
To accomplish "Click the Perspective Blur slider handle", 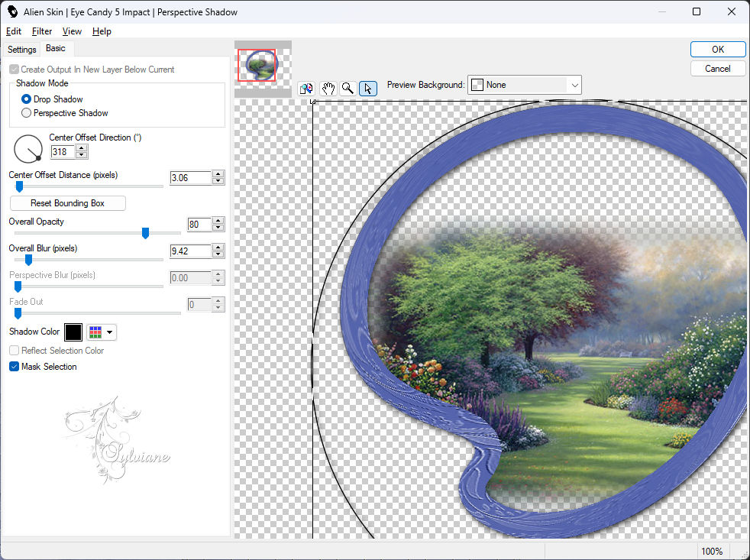I will pyautogui.click(x=18, y=286).
